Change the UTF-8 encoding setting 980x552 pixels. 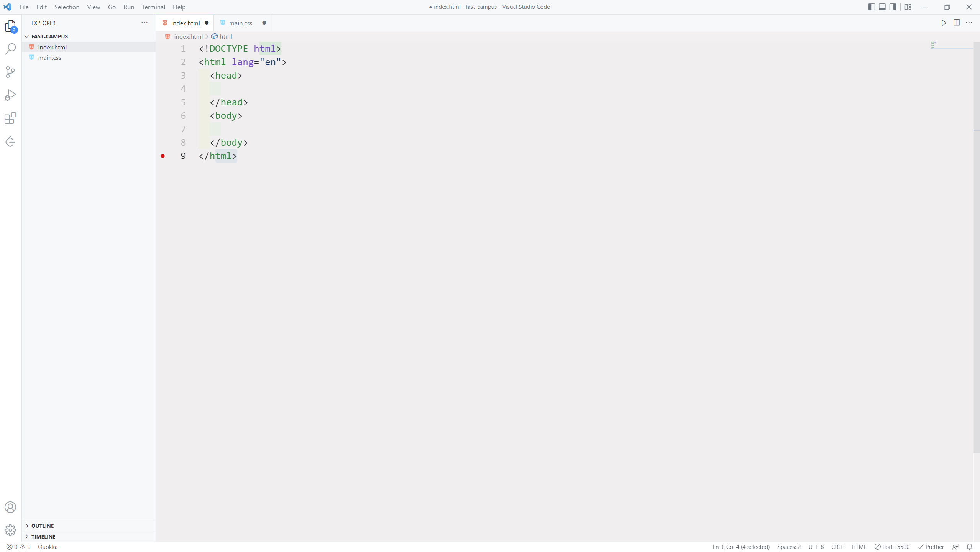coord(816,547)
